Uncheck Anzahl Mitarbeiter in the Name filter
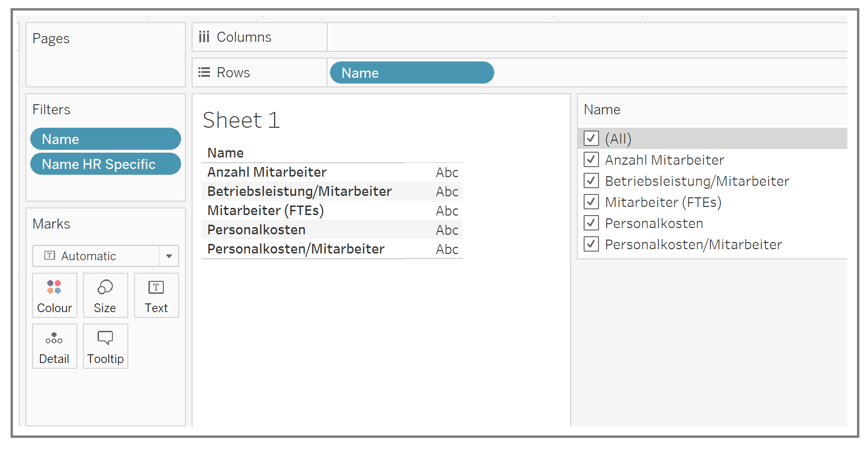The height and width of the screenshot is (459, 868). (x=591, y=159)
